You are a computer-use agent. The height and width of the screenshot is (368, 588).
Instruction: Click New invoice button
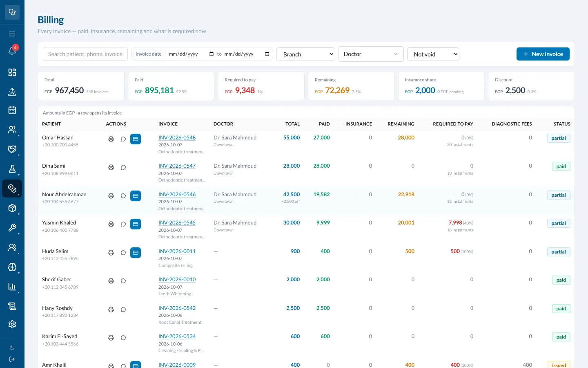coord(543,54)
